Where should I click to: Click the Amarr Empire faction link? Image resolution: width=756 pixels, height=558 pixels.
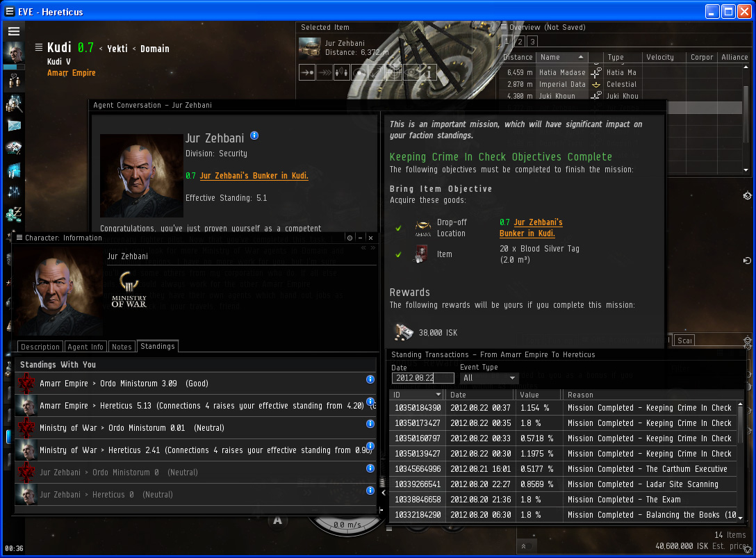click(x=72, y=73)
